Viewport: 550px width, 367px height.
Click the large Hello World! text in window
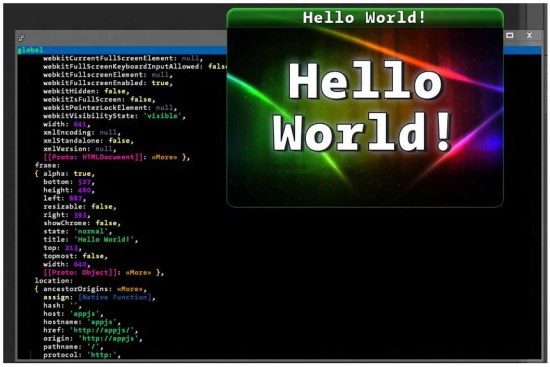coord(363,106)
